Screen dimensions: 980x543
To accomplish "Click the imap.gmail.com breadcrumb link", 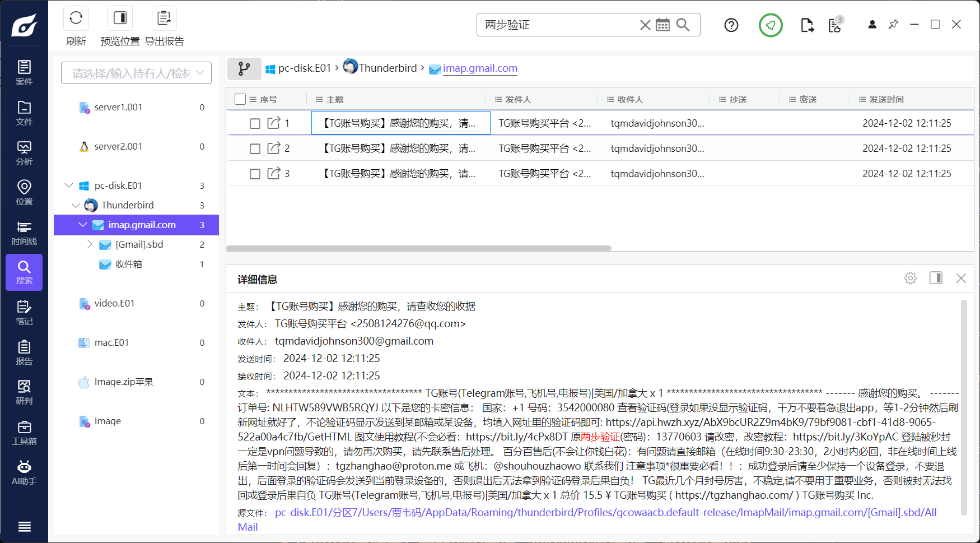I will 480,68.
